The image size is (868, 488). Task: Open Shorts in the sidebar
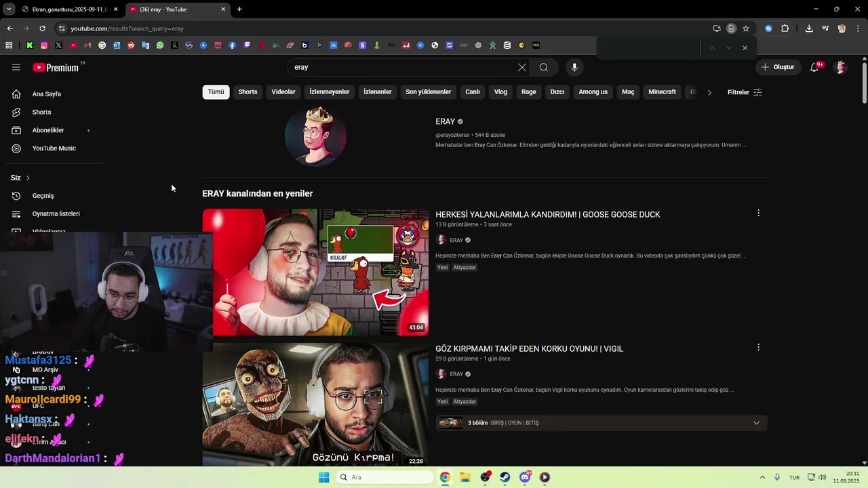[41, 112]
